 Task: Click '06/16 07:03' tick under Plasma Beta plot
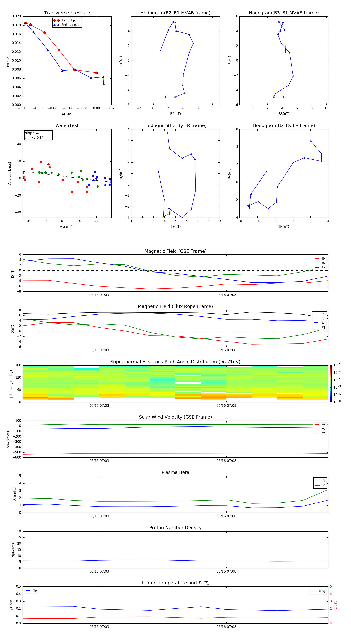point(99,516)
